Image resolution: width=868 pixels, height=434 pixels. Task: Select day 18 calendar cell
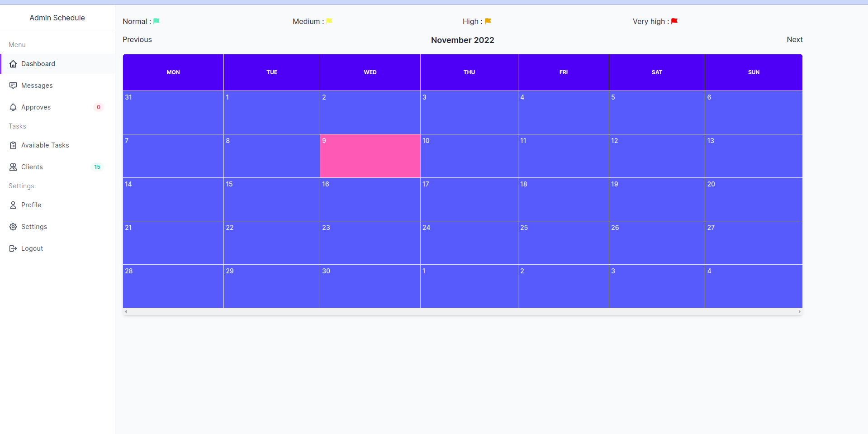[x=564, y=199]
